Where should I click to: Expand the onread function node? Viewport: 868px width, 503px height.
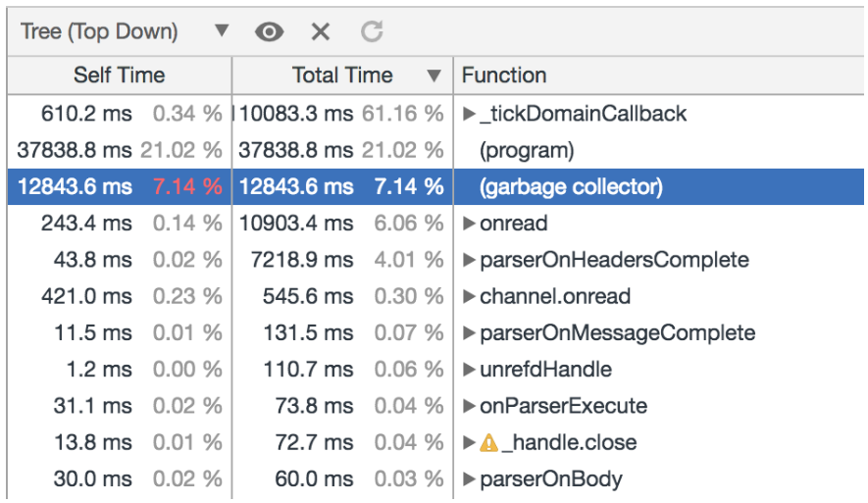pos(469,224)
